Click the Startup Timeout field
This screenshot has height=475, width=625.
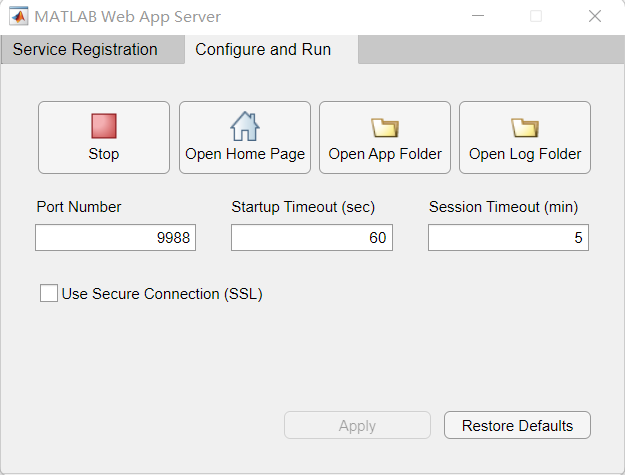coord(312,238)
